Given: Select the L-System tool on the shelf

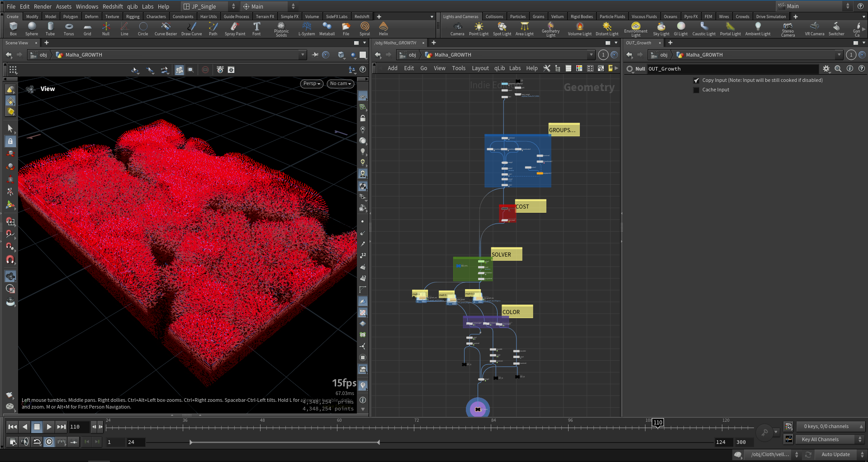Looking at the screenshot, I should pyautogui.click(x=307, y=28).
